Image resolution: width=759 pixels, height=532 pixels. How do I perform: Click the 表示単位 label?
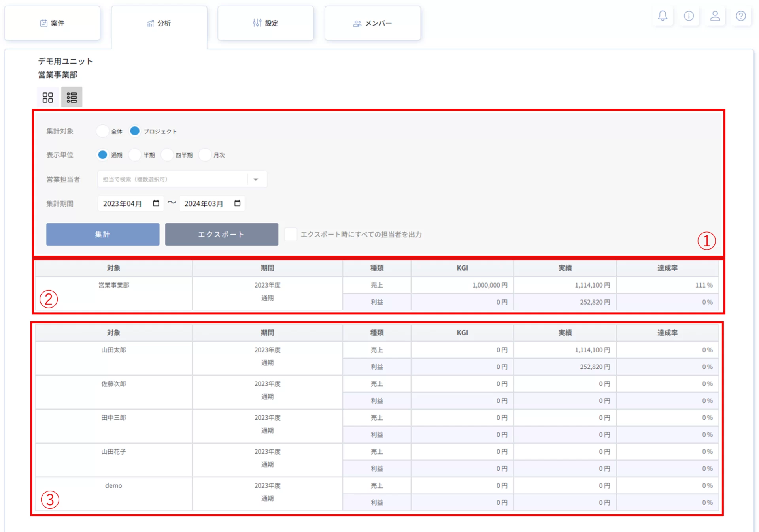60,155
